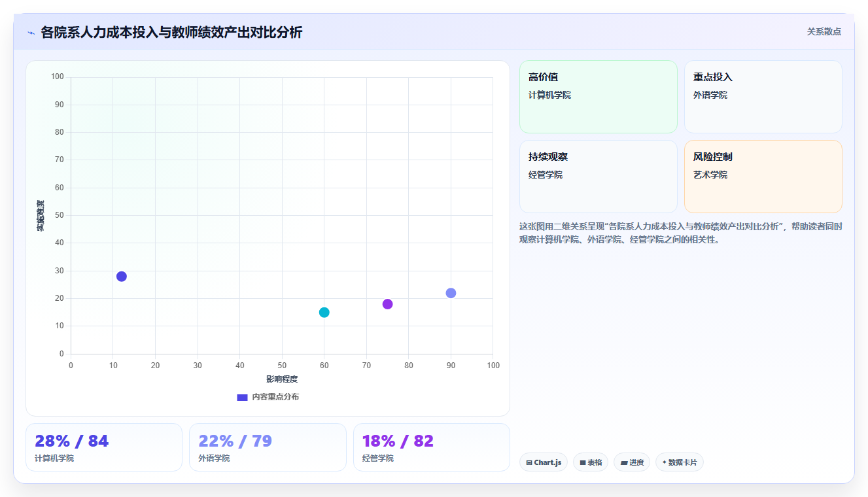Click the y-axis tick label 30
868x497 pixels.
[x=60, y=271]
